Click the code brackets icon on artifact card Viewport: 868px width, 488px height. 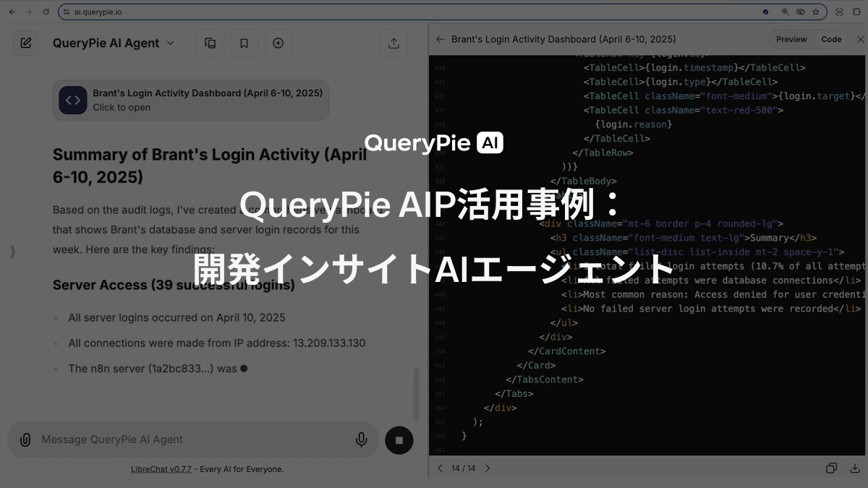tap(73, 100)
